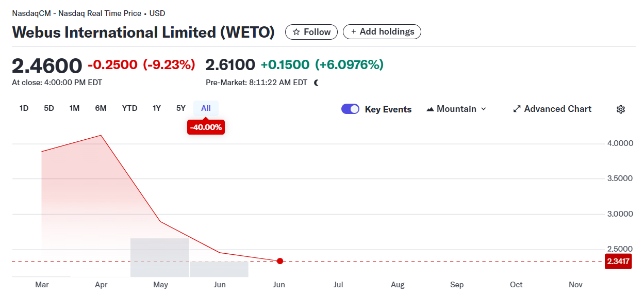Click the pre-market moon icon
644x294 pixels.
pyautogui.click(x=316, y=83)
